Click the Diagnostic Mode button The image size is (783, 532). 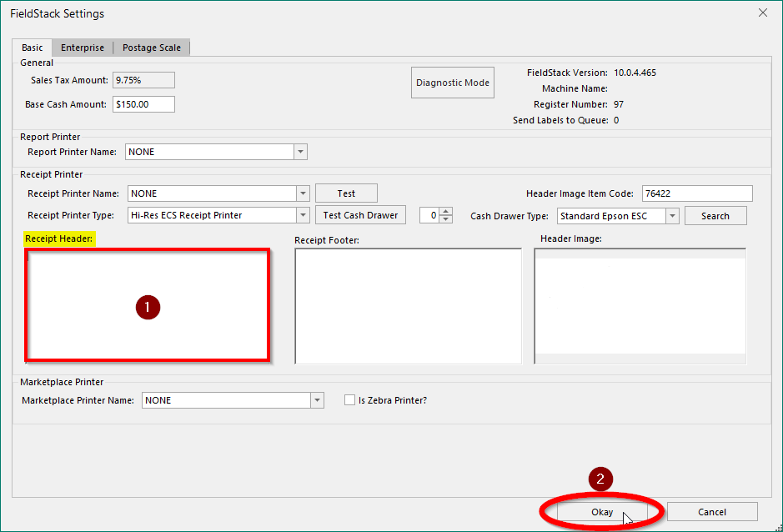[x=453, y=83]
